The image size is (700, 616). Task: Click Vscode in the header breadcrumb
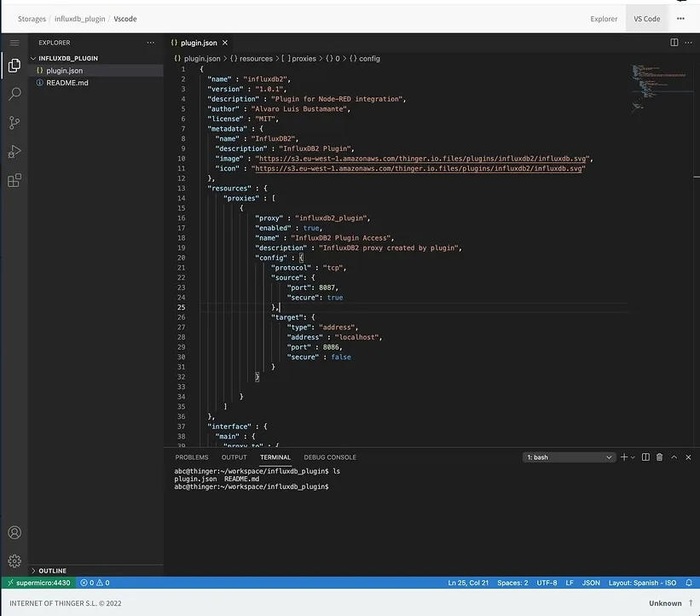point(125,19)
